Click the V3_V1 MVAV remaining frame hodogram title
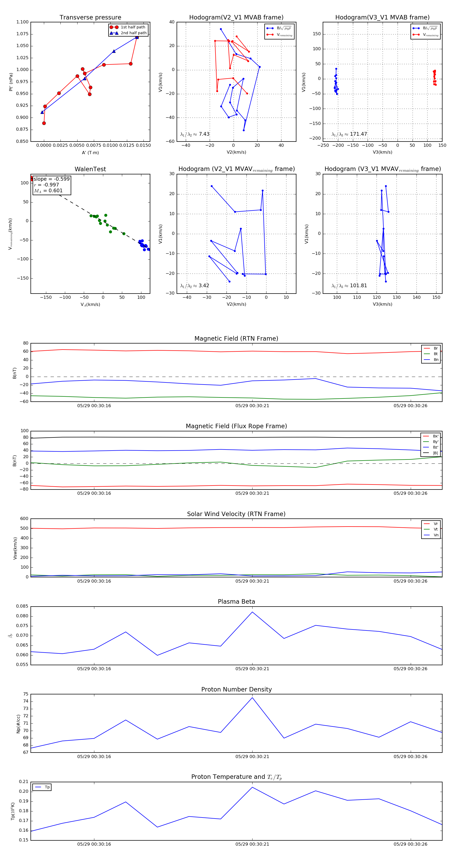Image resolution: width=473 pixels, height=868 pixels. click(x=382, y=169)
